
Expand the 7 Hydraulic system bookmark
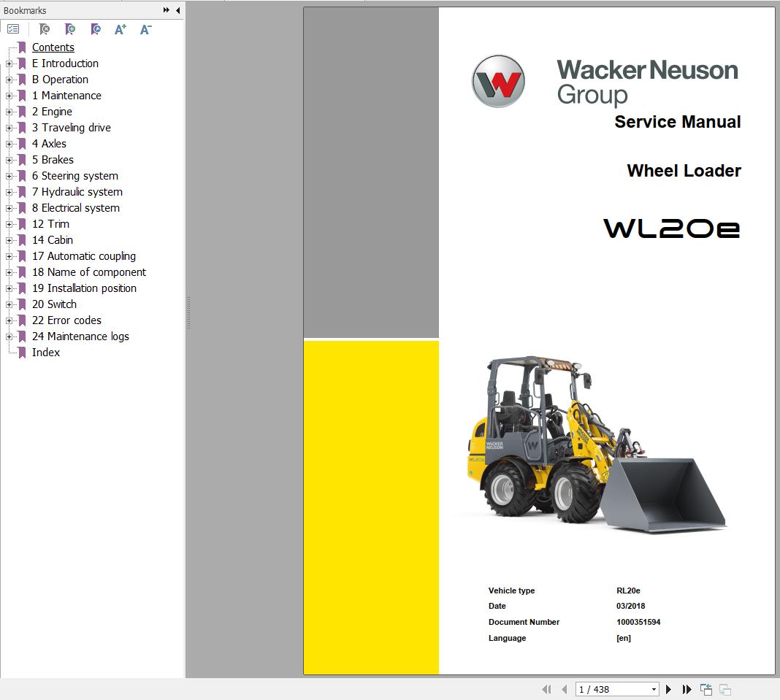(9, 192)
